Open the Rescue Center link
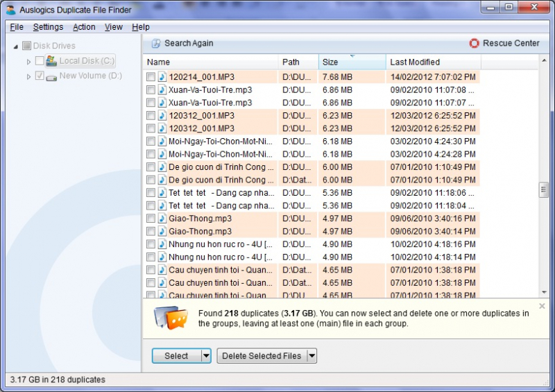Viewport: 555px width, 392px height. pos(511,43)
